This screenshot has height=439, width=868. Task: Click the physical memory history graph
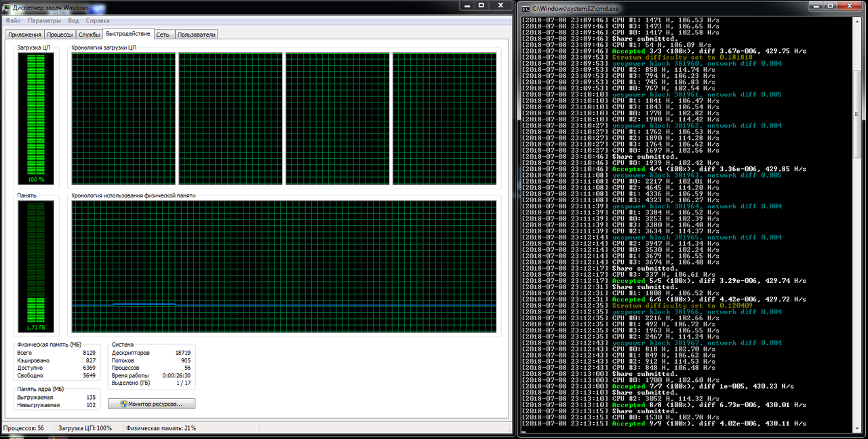[x=283, y=261]
